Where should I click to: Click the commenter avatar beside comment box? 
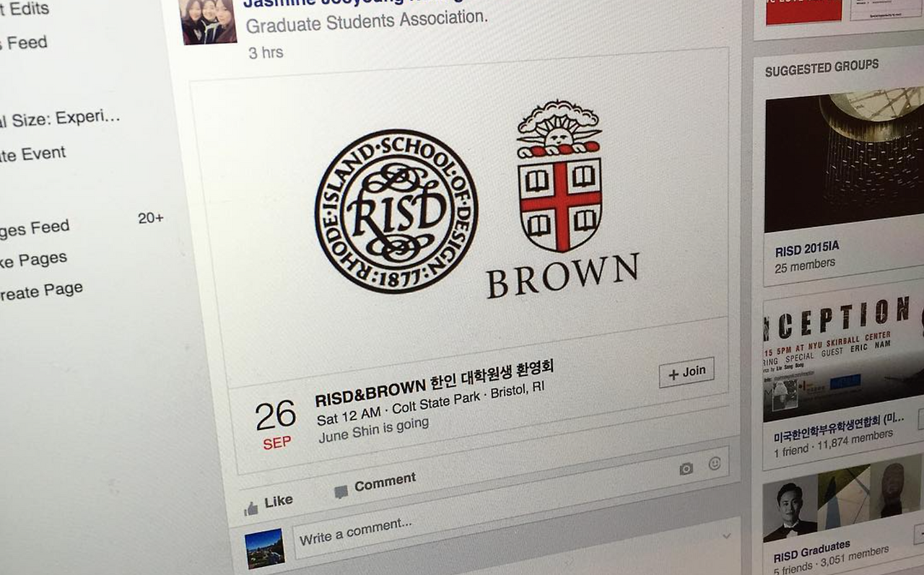click(x=264, y=548)
